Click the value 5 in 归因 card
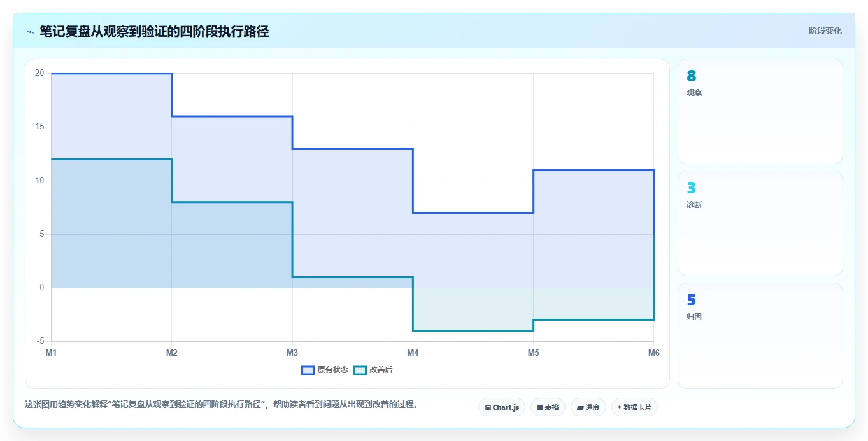The height and width of the screenshot is (441, 868). click(692, 300)
